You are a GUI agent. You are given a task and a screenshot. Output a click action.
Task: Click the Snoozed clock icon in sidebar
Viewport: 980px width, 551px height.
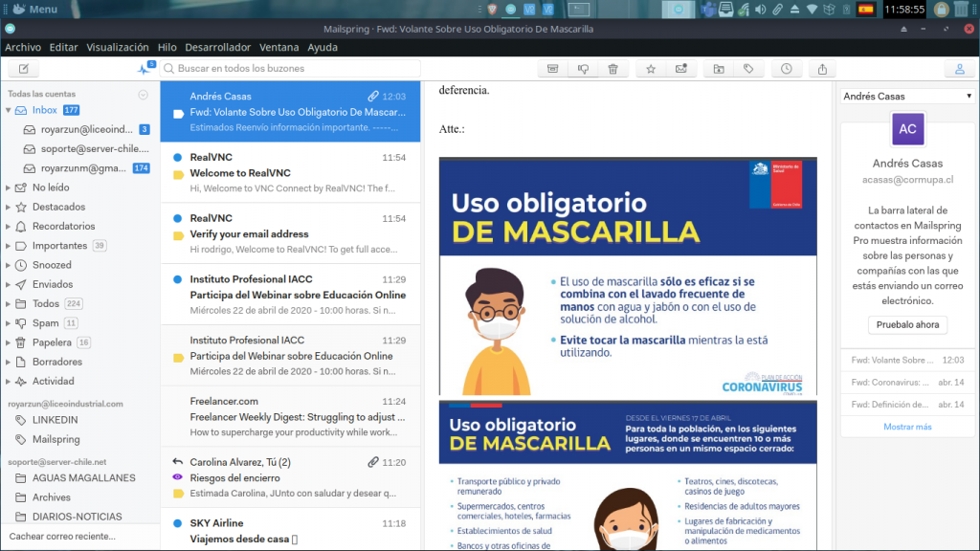click(21, 265)
